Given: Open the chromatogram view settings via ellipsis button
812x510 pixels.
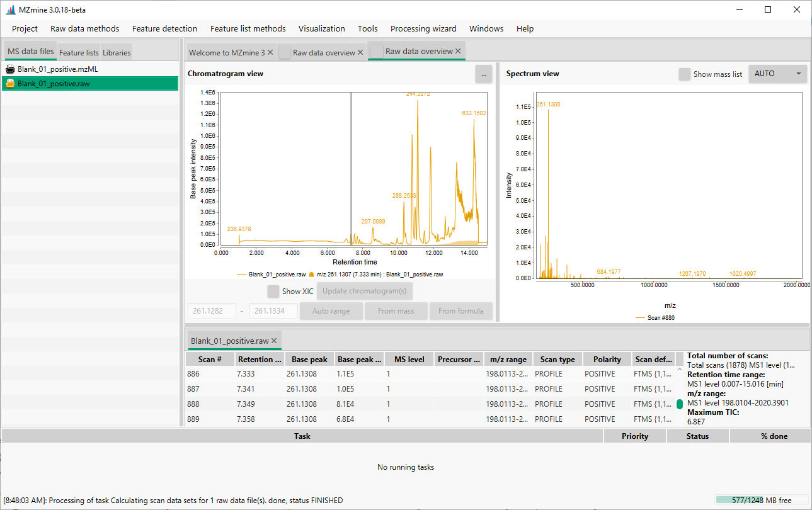Looking at the screenshot, I should 483,74.
